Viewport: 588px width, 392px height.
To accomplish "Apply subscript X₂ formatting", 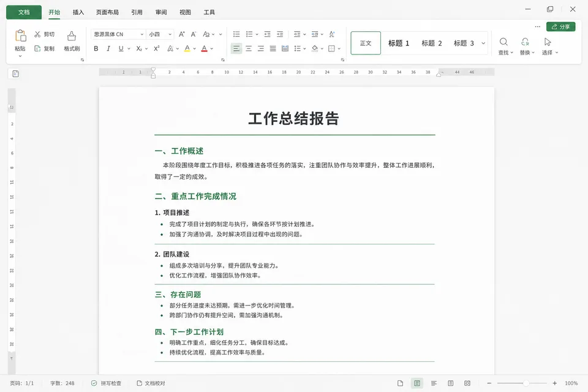I will [139, 48].
